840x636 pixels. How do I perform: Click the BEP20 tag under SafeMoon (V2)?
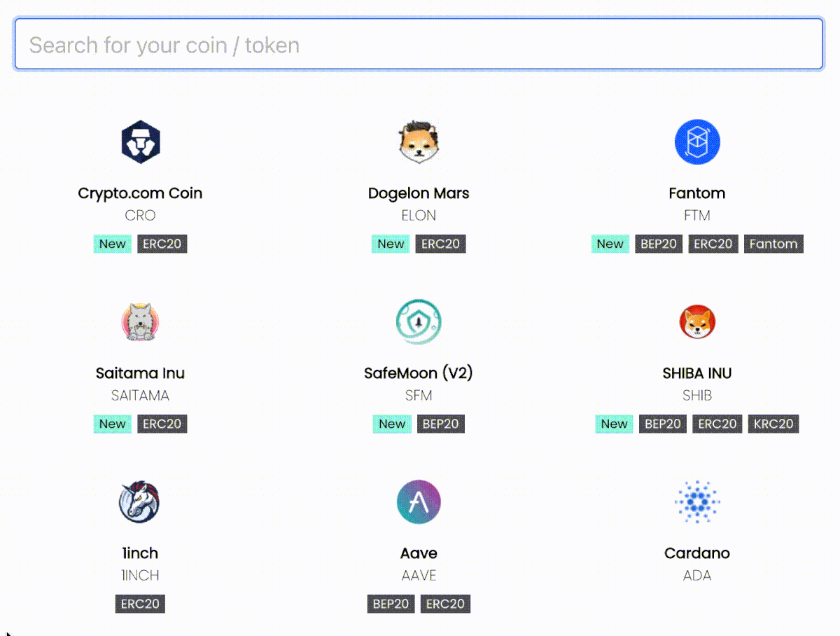tap(441, 424)
